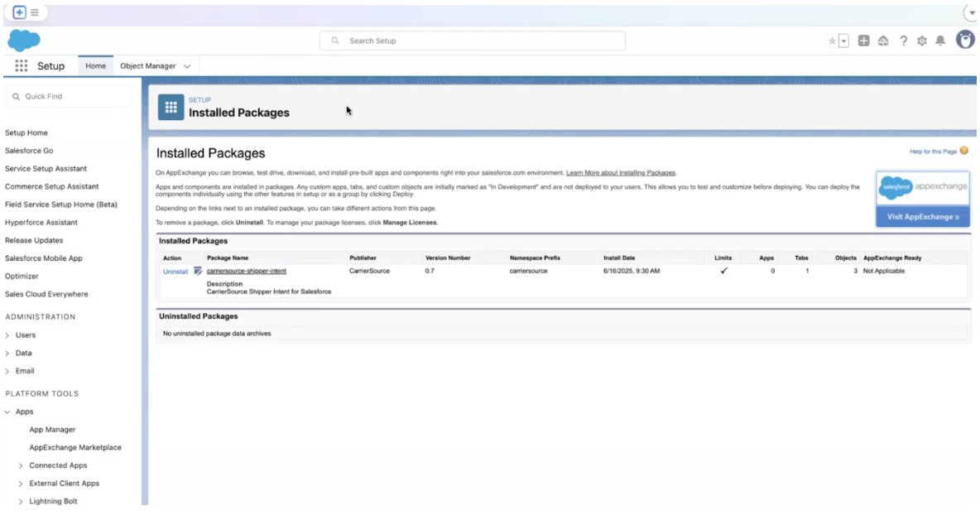The width and height of the screenshot is (980, 520).
Task: Click No uninstalled package data archives text
Action: tap(217, 334)
